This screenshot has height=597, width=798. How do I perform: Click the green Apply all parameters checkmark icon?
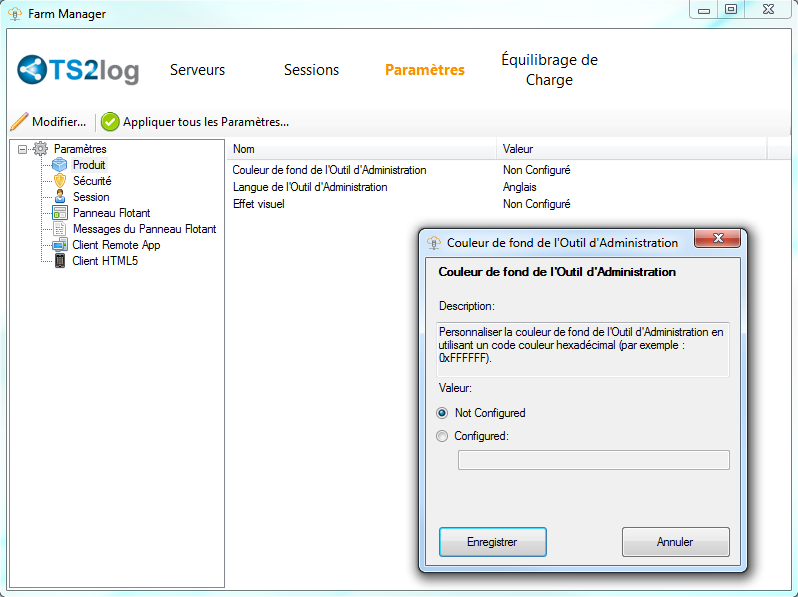pos(110,122)
